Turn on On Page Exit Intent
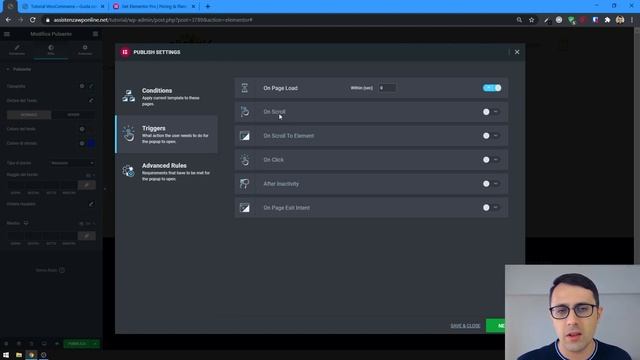The width and height of the screenshot is (640, 360). click(491, 208)
